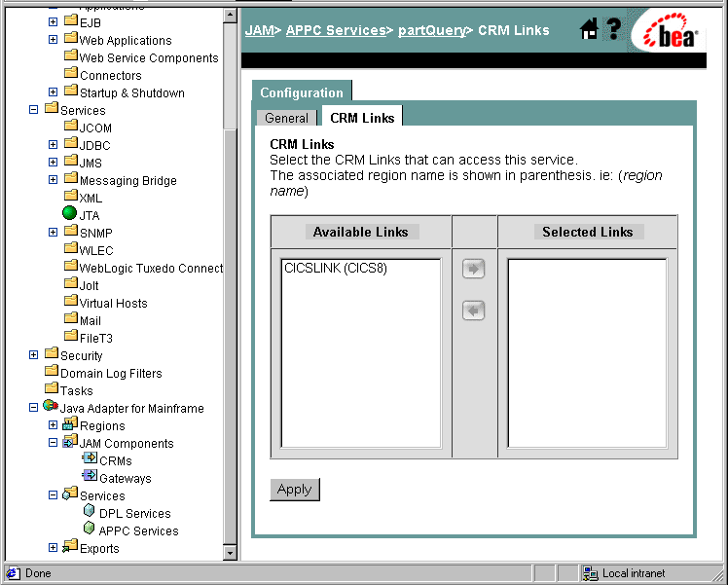Click the CRMs node icon
This screenshot has width=728, height=585.
[x=90, y=458]
